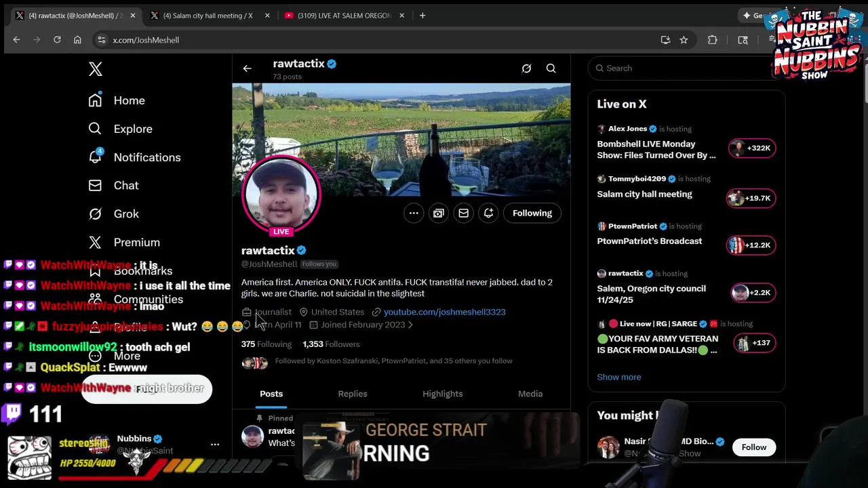Toggle post notifications bell-plus icon
868x488 pixels.
click(x=489, y=213)
